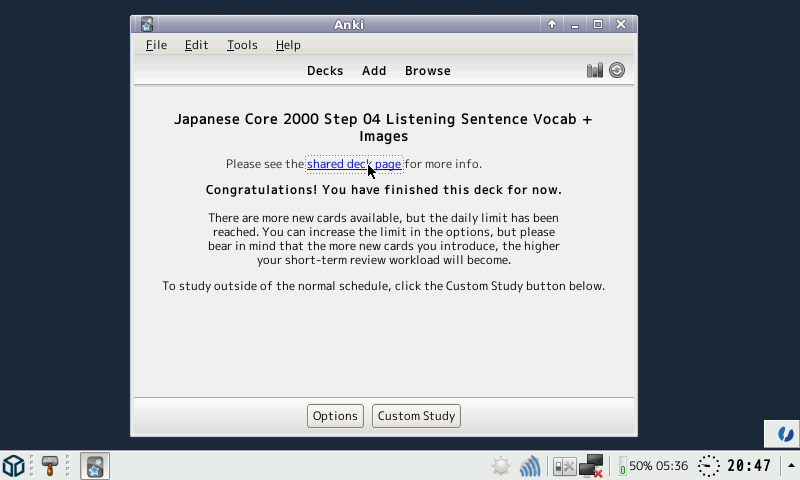The height and width of the screenshot is (480, 800).
Task: Expand the tray with the small up arrow
Action: click(791, 465)
